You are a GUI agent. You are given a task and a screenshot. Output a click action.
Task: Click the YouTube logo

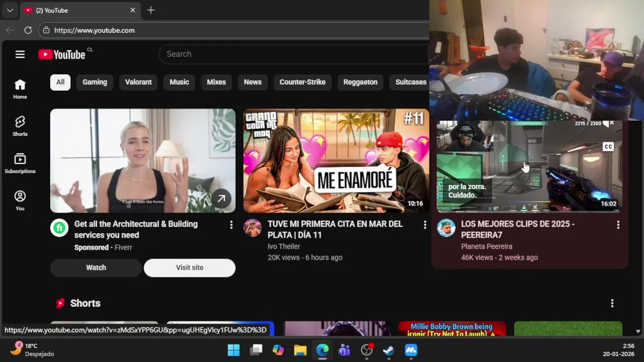pyautogui.click(x=62, y=54)
